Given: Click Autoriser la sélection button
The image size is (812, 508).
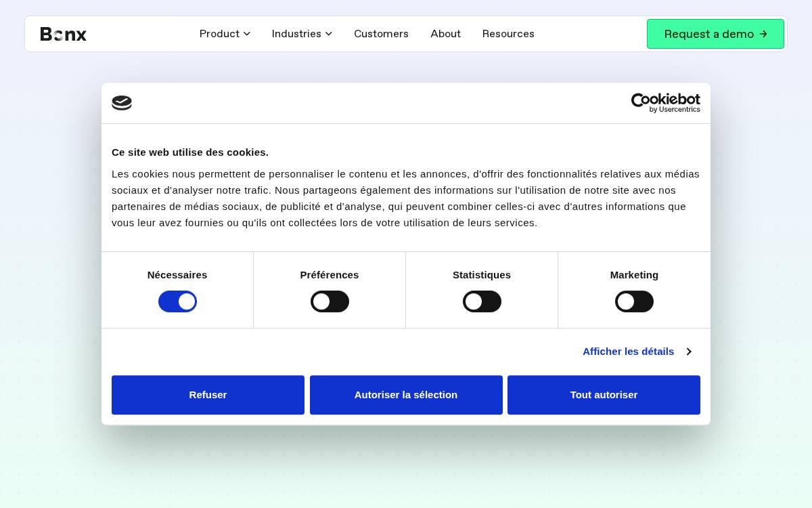Looking at the screenshot, I should 406,395.
